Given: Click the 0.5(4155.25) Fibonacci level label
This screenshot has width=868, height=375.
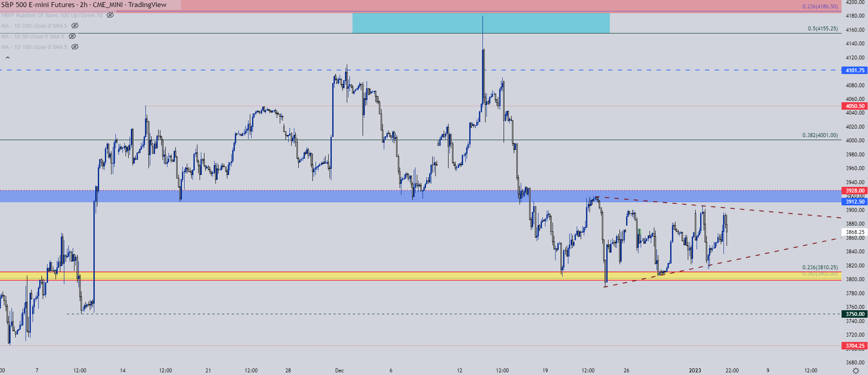Looking at the screenshot, I should tap(823, 28).
